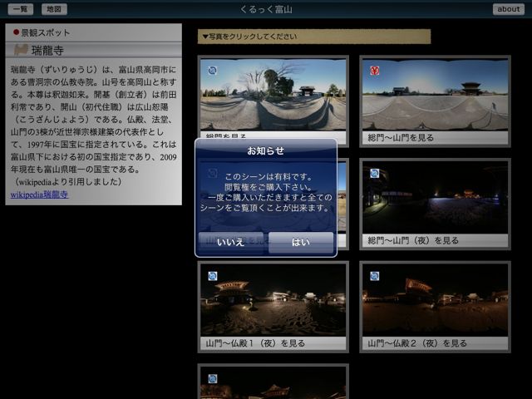Click the お知らせ dialog title

(266, 150)
